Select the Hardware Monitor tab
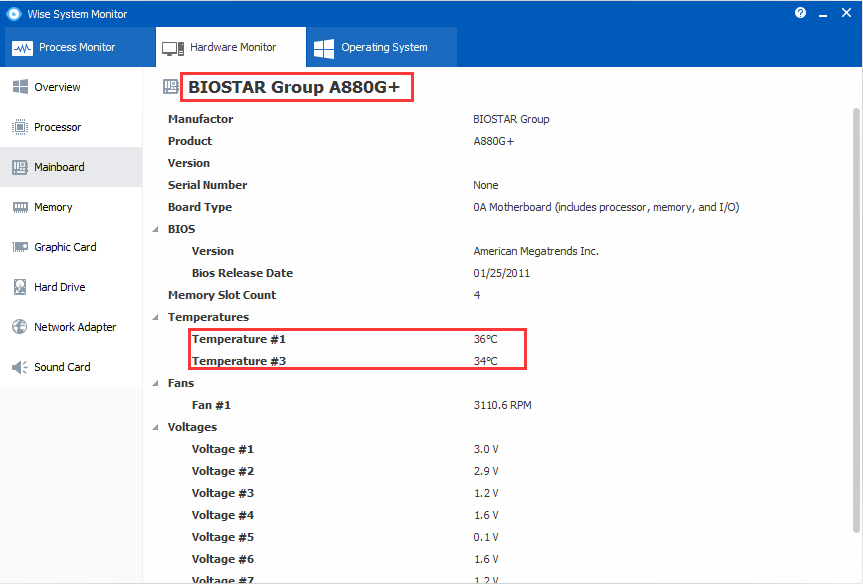Screen dimensions: 863x584 coord(231,47)
